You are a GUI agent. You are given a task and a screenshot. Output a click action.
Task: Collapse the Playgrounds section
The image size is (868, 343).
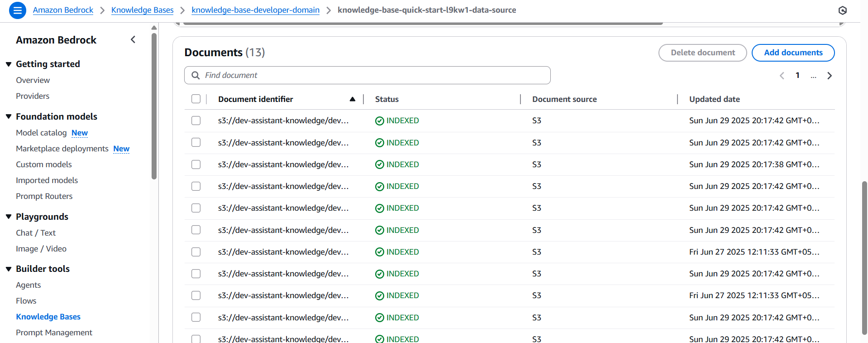coord(9,217)
